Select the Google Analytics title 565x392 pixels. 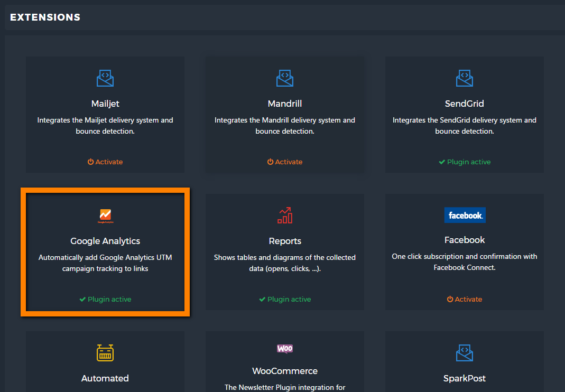105,241
